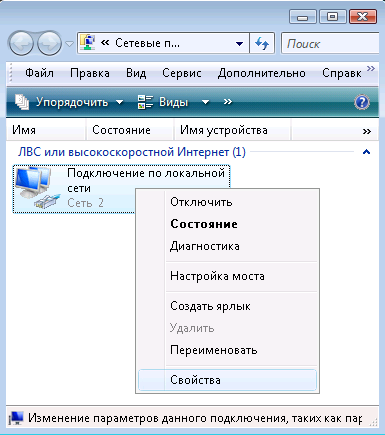The width and height of the screenshot is (385, 435).
Task: Click the status bar description text
Action: pos(195,418)
